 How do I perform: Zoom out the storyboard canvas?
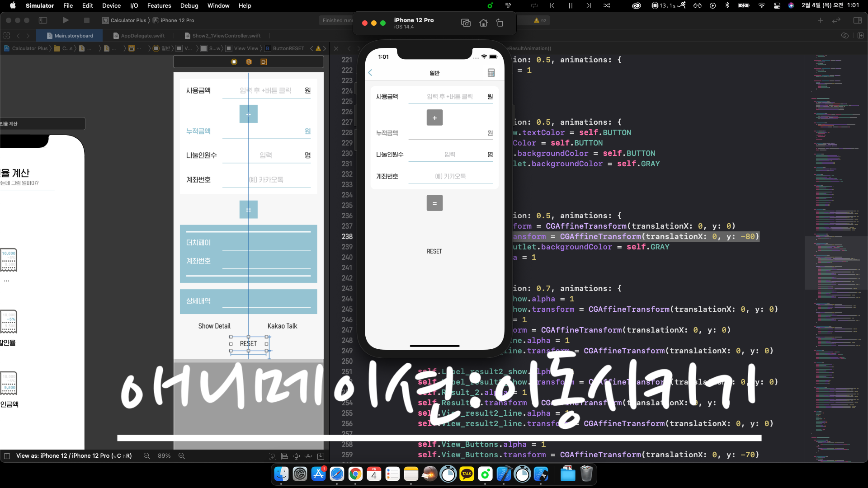[147, 456]
